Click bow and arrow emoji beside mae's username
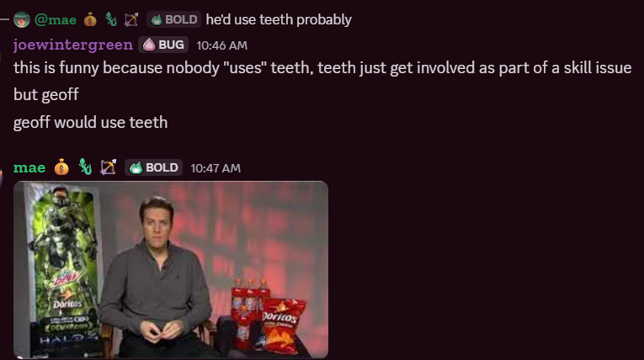 (108, 167)
